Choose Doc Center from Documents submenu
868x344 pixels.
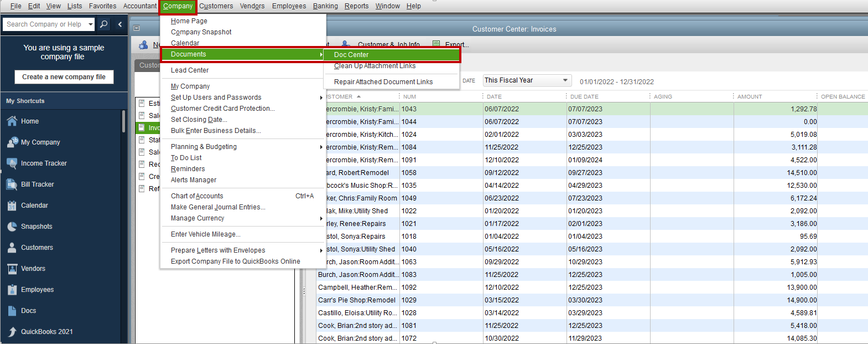(x=391, y=55)
